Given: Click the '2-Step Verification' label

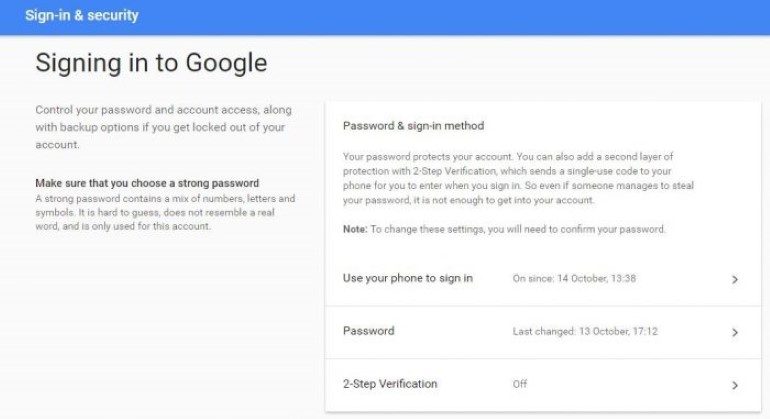Looking at the screenshot, I should pos(390,384).
